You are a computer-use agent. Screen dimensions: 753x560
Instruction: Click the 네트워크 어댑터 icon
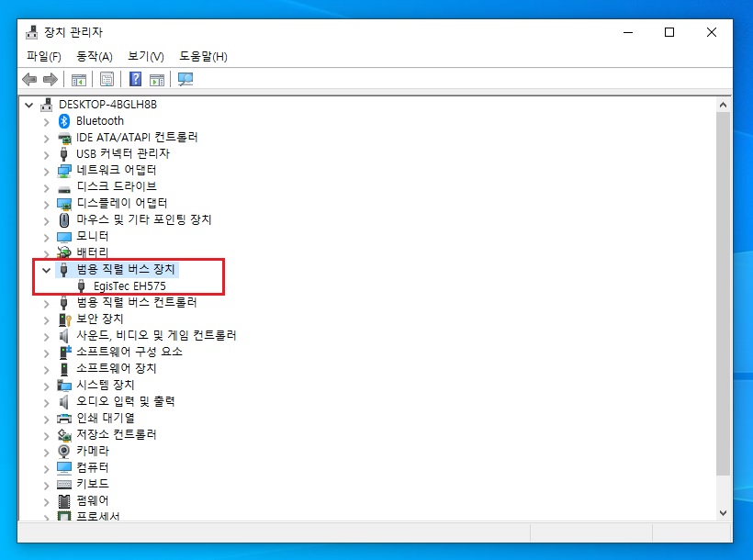[x=64, y=171]
